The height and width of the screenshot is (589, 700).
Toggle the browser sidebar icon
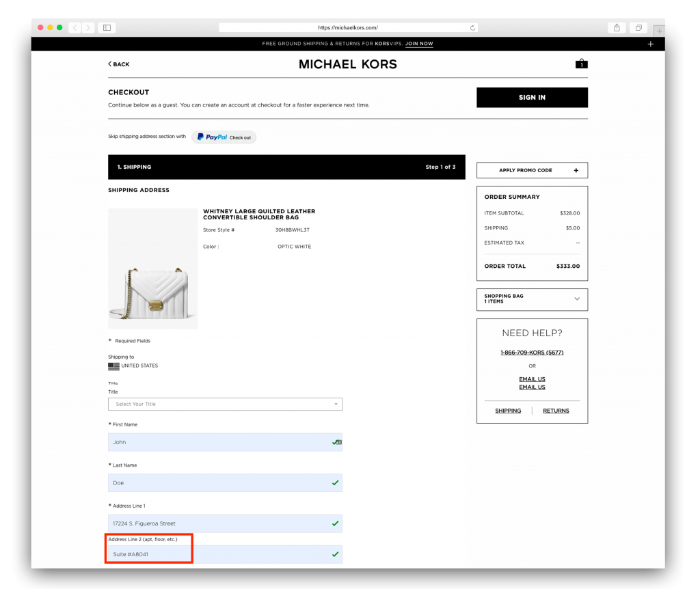(x=107, y=27)
